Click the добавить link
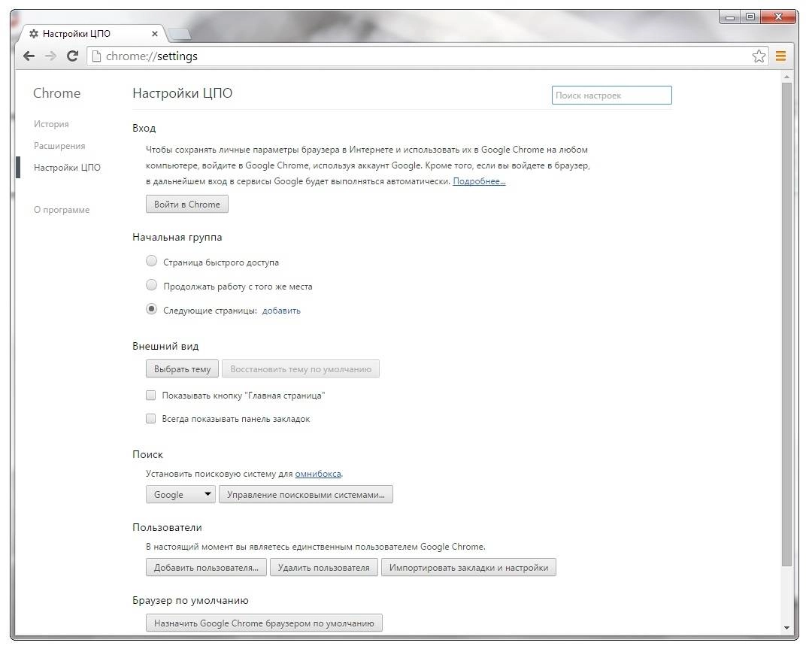 pyautogui.click(x=281, y=311)
